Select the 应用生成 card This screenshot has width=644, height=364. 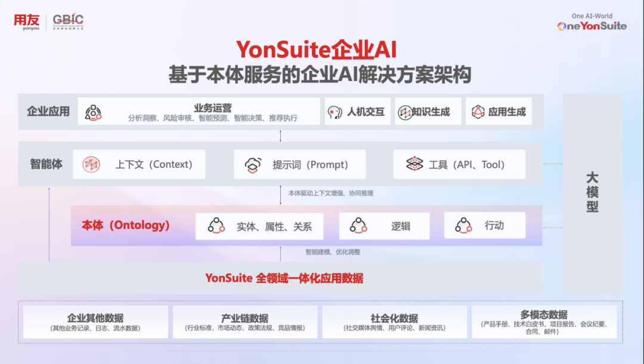(499, 111)
